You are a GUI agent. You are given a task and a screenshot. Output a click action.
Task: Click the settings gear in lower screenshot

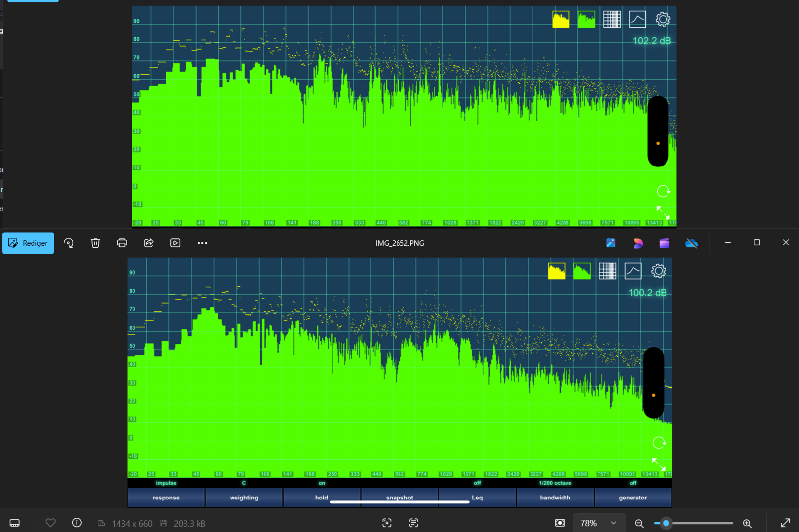pyautogui.click(x=659, y=271)
